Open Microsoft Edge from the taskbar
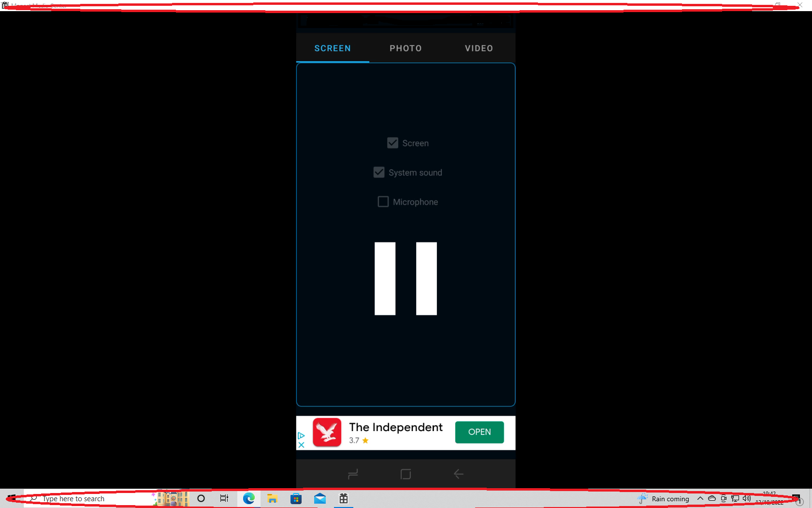Image resolution: width=812 pixels, height=508 pixels. [x=249, y=499]
